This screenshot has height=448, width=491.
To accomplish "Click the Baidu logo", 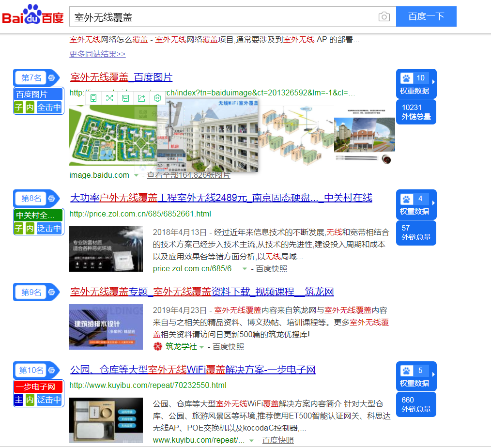I will [33, 15].
